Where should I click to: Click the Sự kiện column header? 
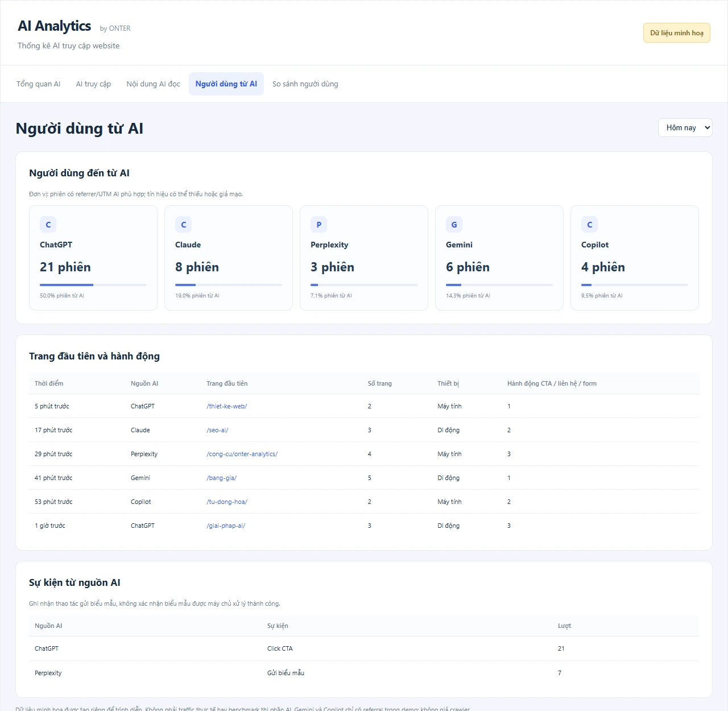(278, 626)
